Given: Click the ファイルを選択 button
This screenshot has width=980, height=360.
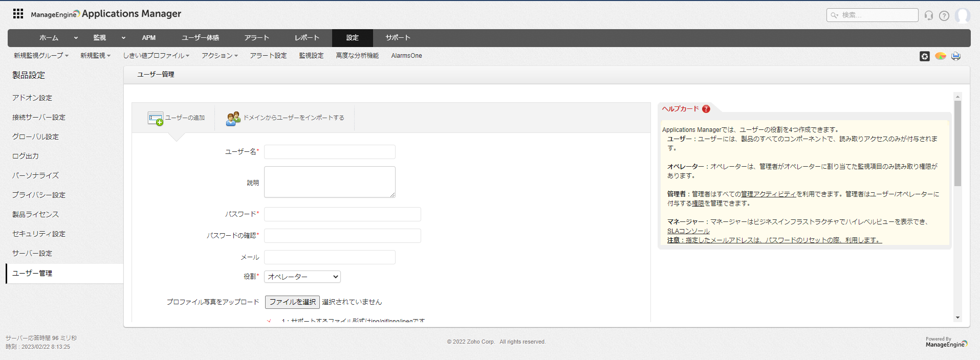Looking at the screenshot, I should click(292, 302).
